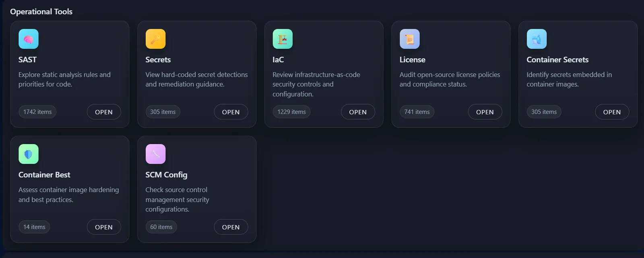Open the SAST tool

click(104, 112)
